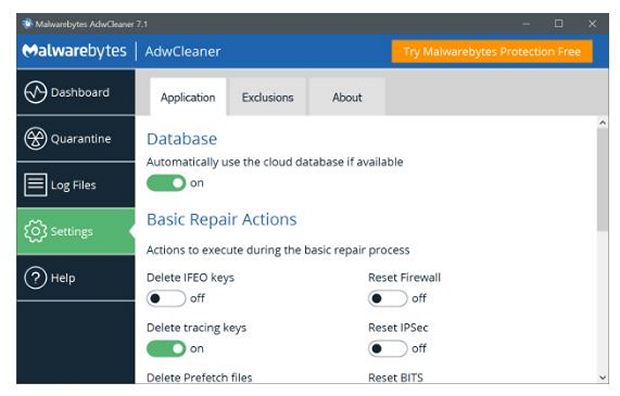Image resolution: width=620 pixels, height=396 pixels.
Task: Click the Quarantine radiation icon
Action: 35,138
